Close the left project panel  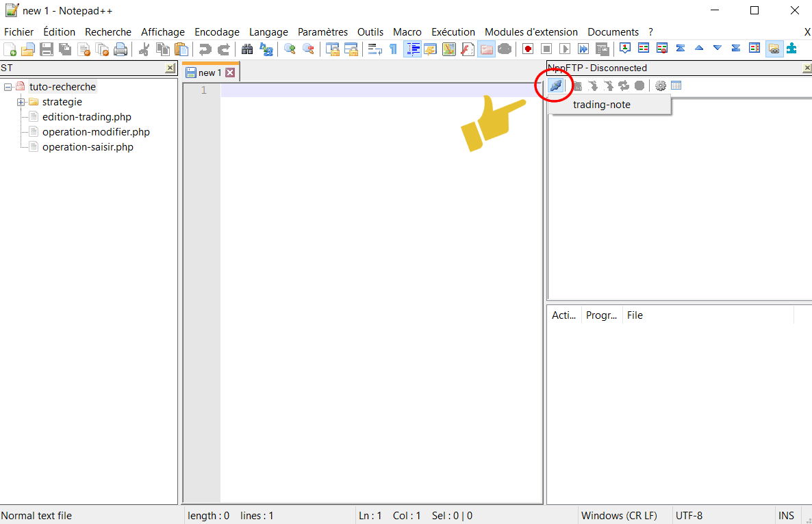(170, 68)
